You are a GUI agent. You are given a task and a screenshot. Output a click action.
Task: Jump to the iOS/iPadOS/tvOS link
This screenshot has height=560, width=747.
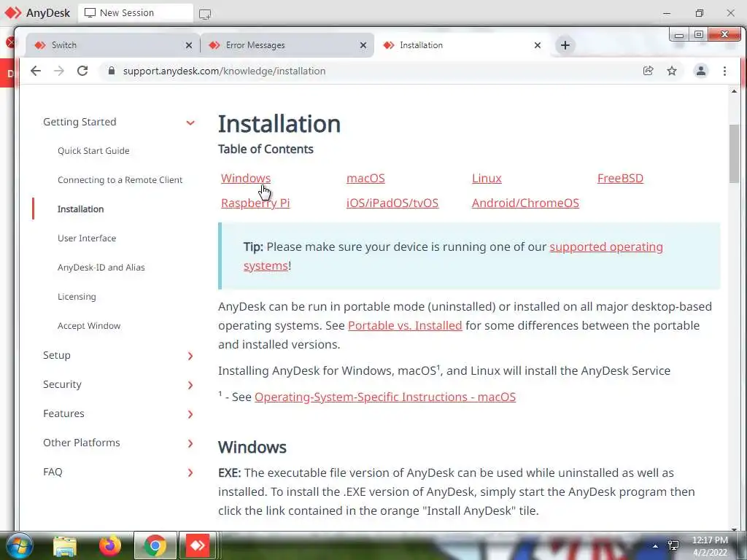(x=392, y=203)
